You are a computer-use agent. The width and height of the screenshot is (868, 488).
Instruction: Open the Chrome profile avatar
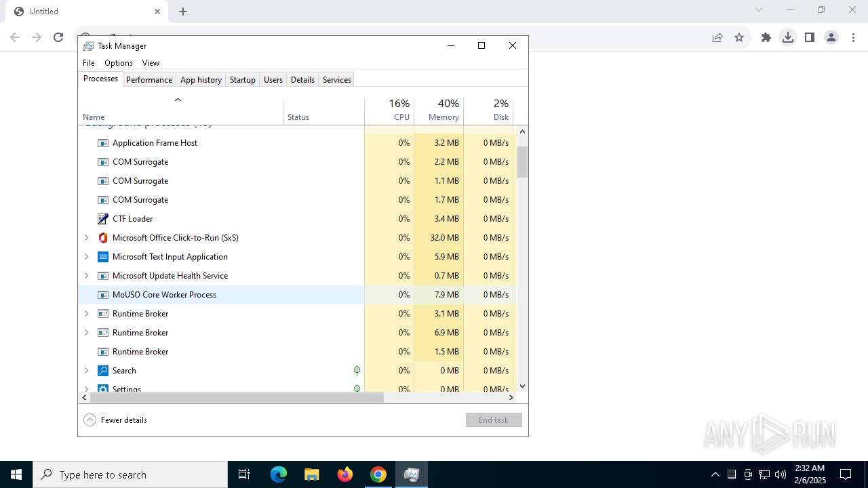click(x=831, y=37)
